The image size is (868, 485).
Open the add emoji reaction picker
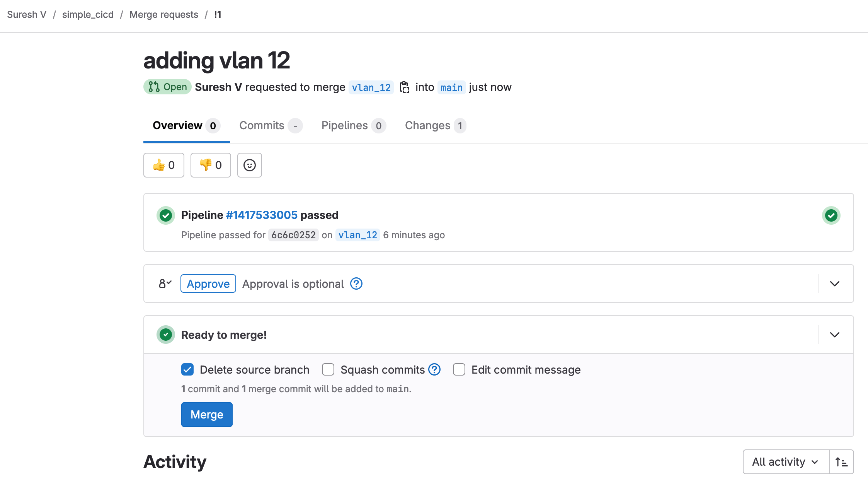tap(249, 165)
